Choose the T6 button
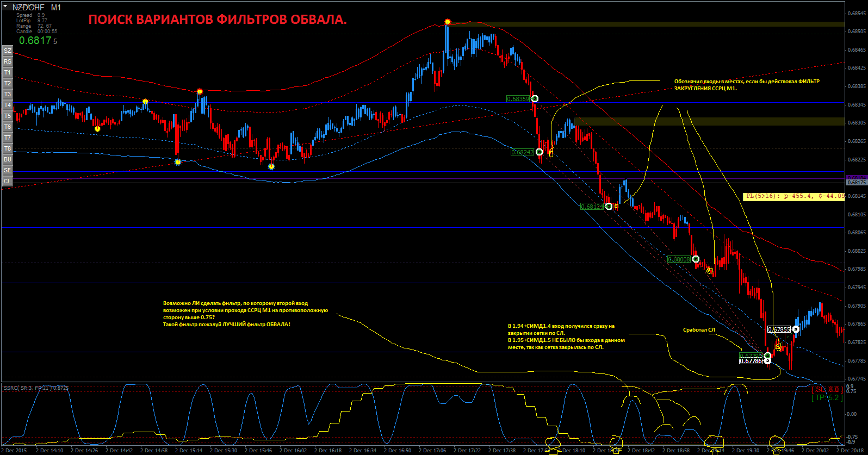Viewport: 868px width, 455px height. point(8,127)
